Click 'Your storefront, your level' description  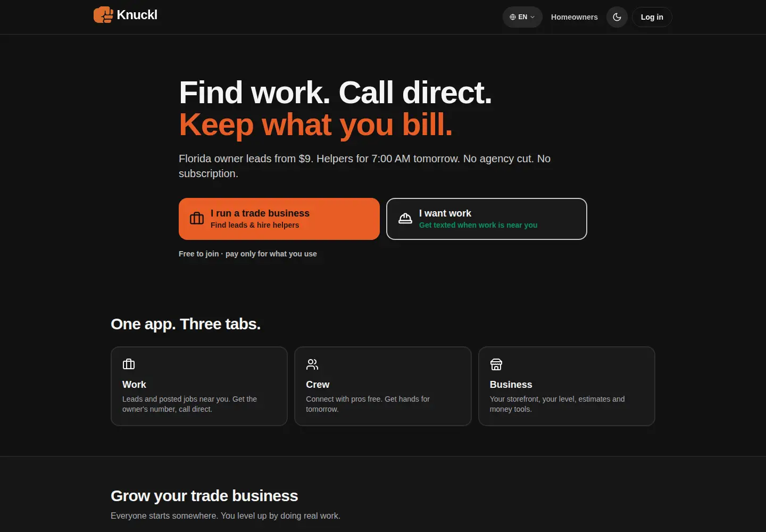[557, 404]
